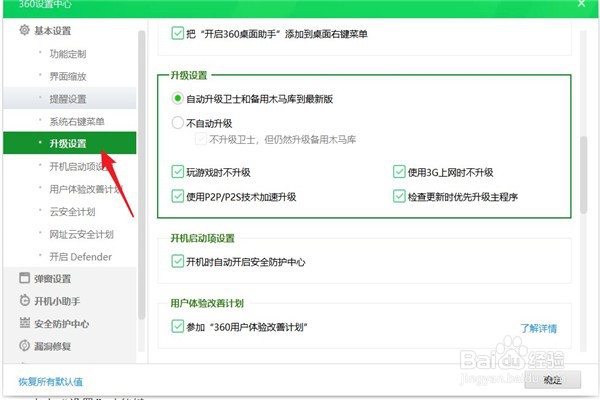Open 功能定制 in sidebar
Viewport: 600px width, 400px height.
(70, 54)
